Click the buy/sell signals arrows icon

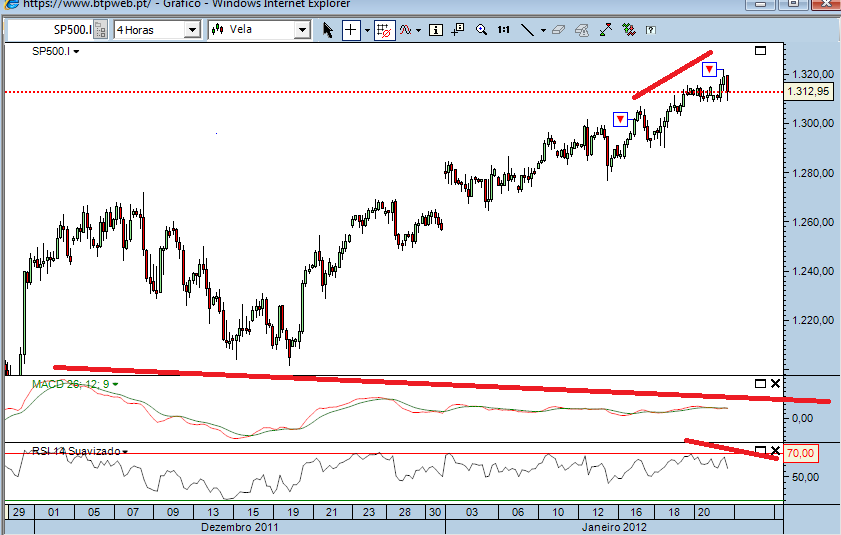click(x=629, y=30)
